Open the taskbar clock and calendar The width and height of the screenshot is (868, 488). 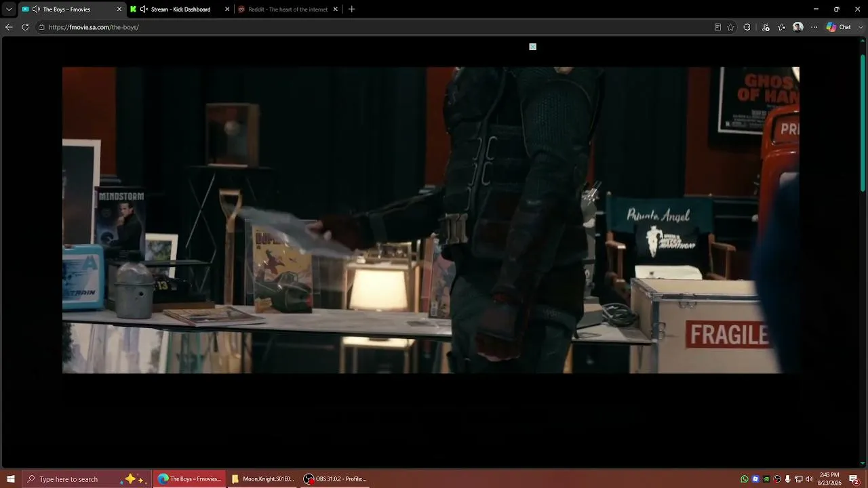(x=829, y=479)
